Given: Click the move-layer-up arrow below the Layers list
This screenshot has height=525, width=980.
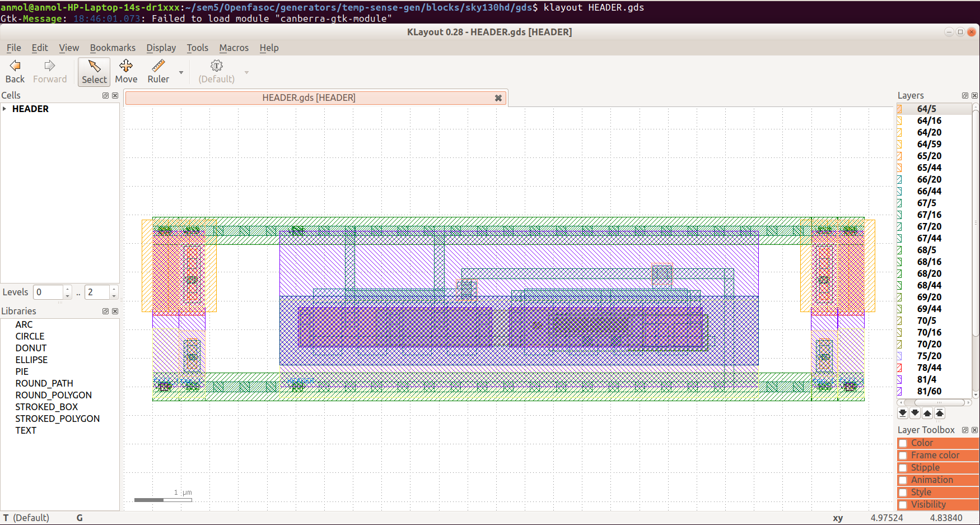Looking at the screenshot, I should tap(927, 413).
